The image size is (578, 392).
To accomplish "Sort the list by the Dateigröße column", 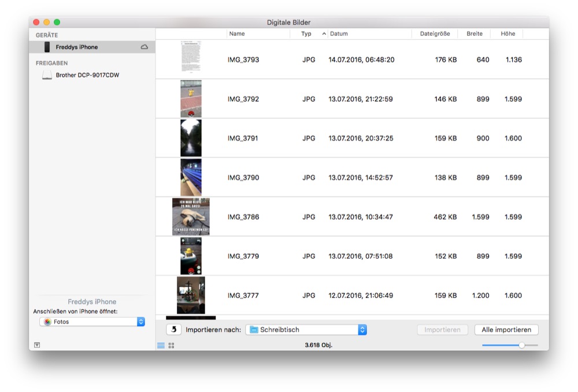I will (435, 34).
